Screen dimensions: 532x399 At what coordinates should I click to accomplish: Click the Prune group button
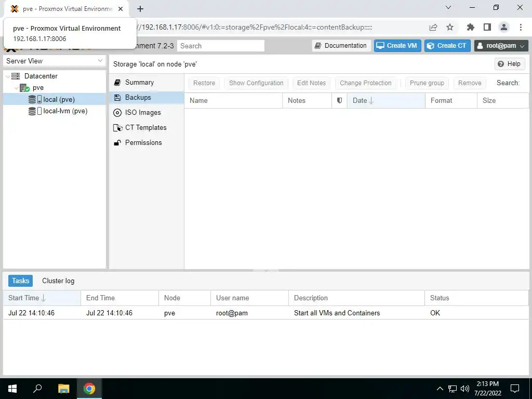[427, 83]
